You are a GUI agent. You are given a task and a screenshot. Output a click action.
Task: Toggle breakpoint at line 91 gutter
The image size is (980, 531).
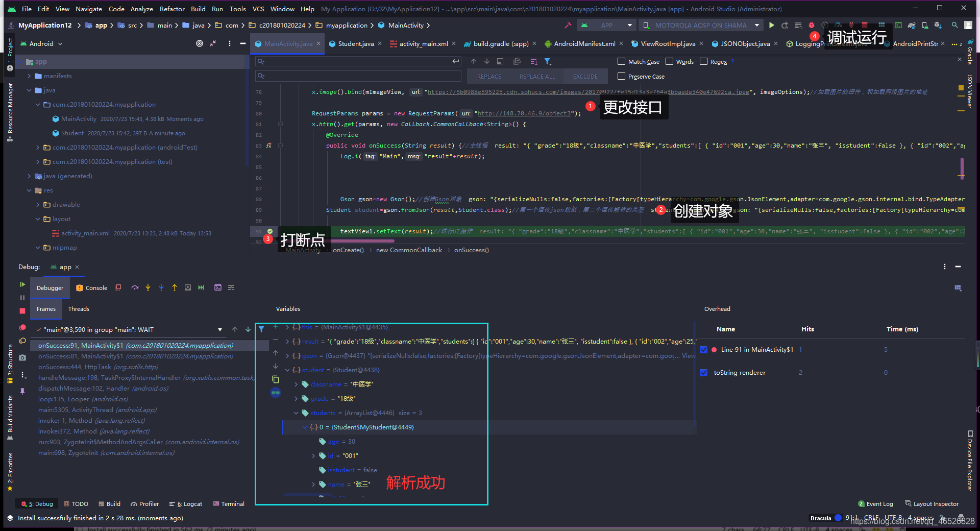270,231
